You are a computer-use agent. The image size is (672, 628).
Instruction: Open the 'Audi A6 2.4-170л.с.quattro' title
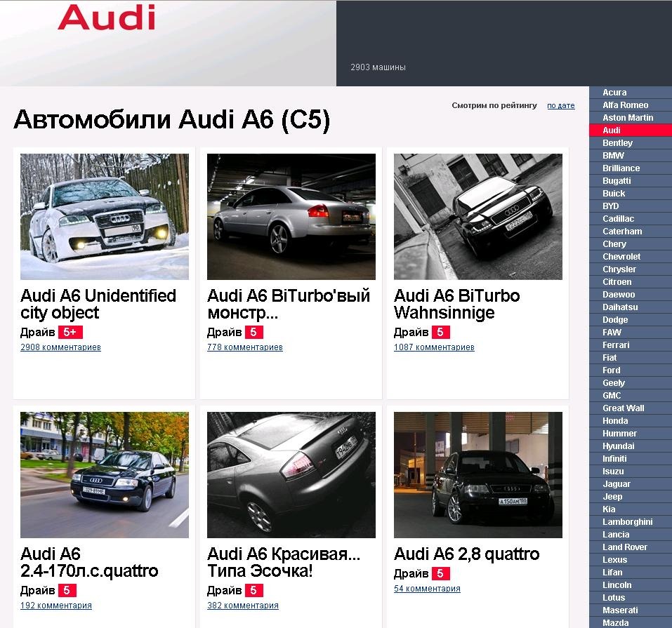coord(89,563)
